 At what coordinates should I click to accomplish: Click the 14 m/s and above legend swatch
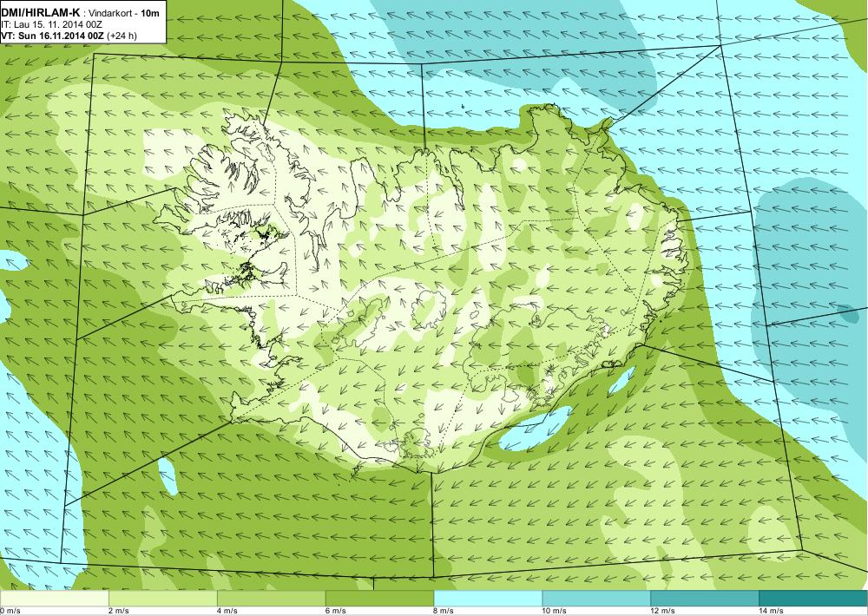814,599
